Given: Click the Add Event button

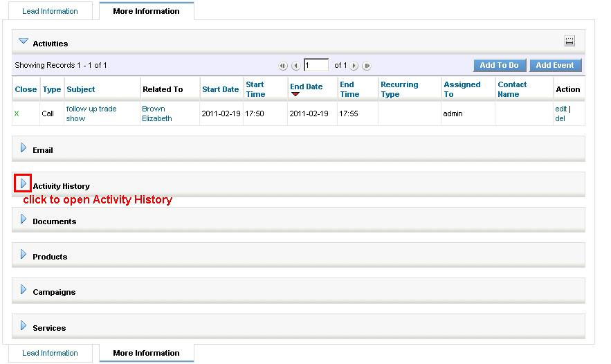Looking at the screenshot, I should point(555,66).
